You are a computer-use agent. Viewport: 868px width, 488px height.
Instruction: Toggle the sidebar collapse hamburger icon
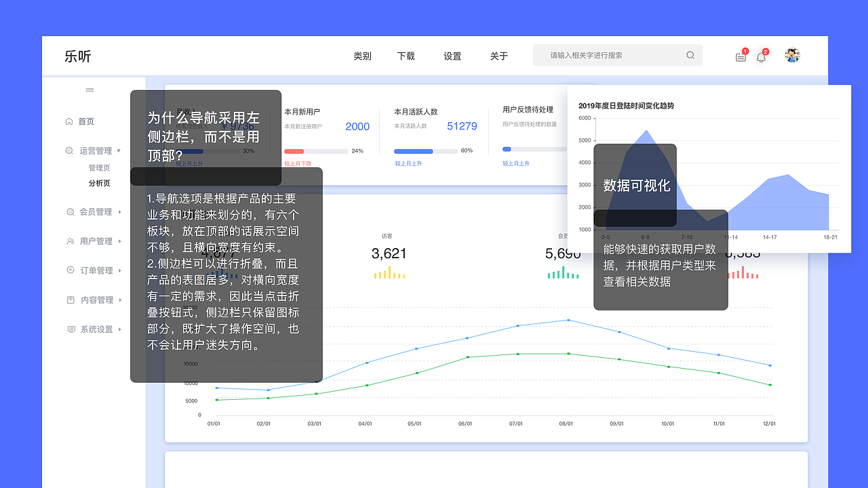coord(89,89)
